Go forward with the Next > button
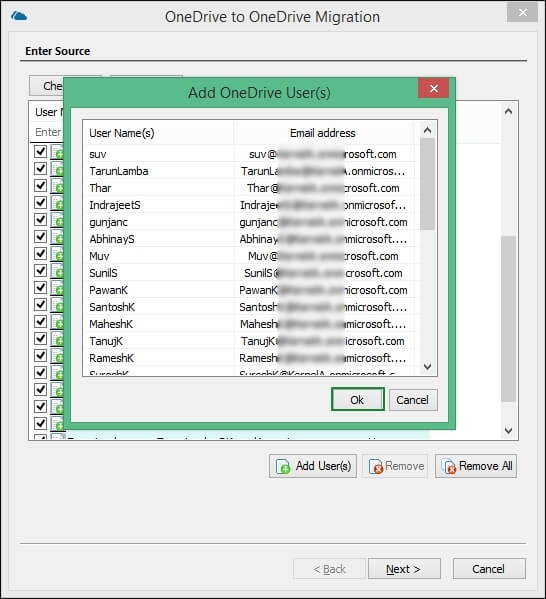This screenshot has width=546, height=599. tap(404, 569)
